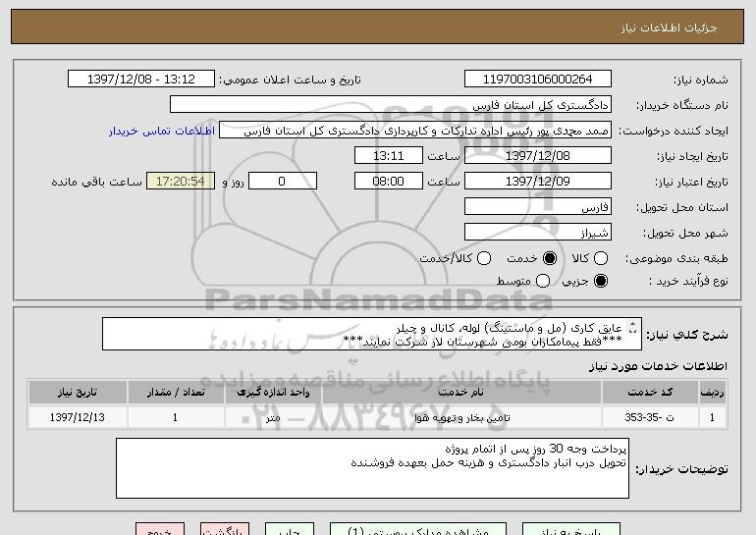
Task: Choose the جزیی purchase process option
Action: pos(601,281)
